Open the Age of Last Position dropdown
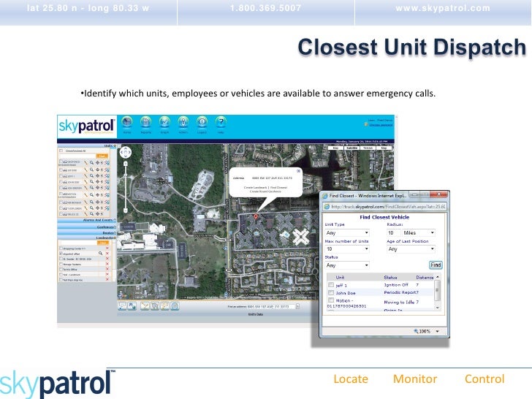 tap(411, 249)
